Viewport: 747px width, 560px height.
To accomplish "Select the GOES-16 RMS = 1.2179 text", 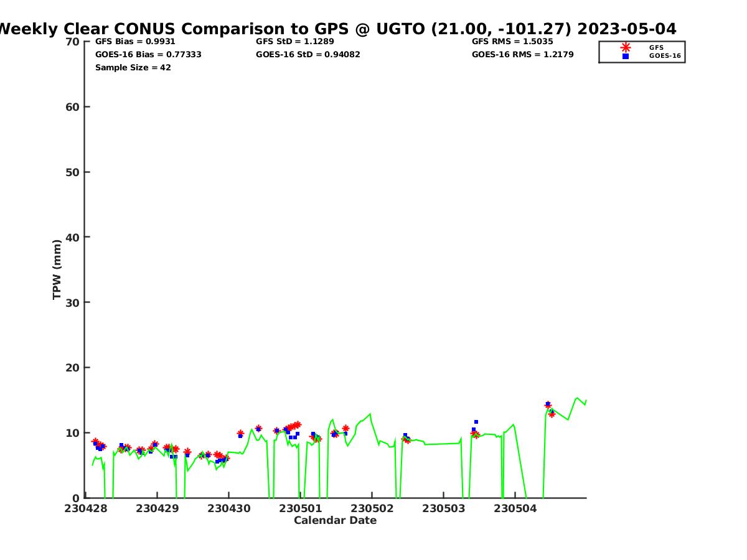I will [x=522, y=55].
